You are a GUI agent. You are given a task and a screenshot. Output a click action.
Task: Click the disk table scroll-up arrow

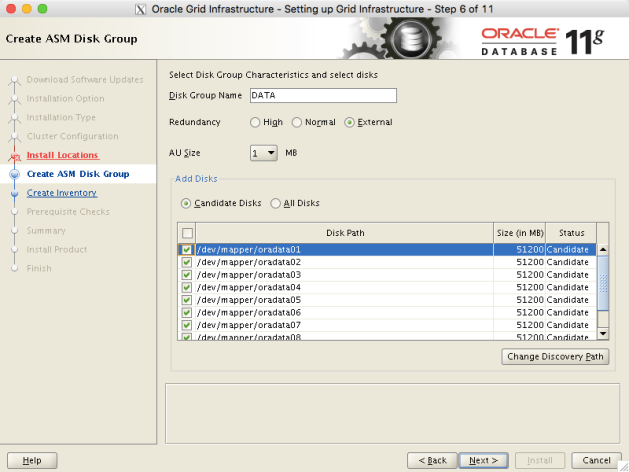click(603, 249)
